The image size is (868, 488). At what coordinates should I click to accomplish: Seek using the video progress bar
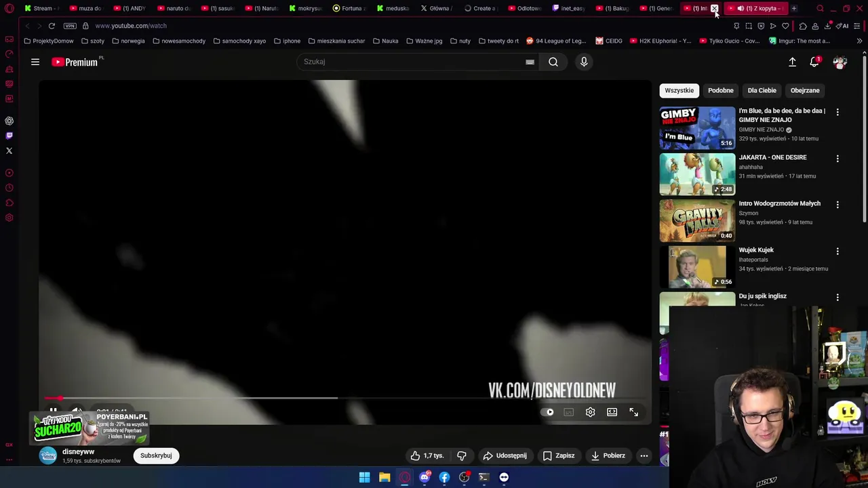[344, 399]
